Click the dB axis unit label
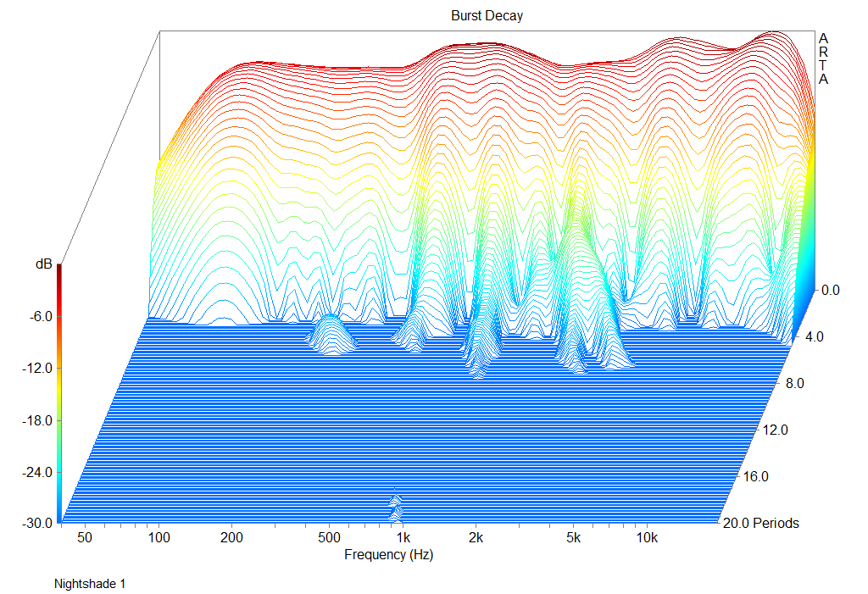868x594 pixels. (42, 264)
